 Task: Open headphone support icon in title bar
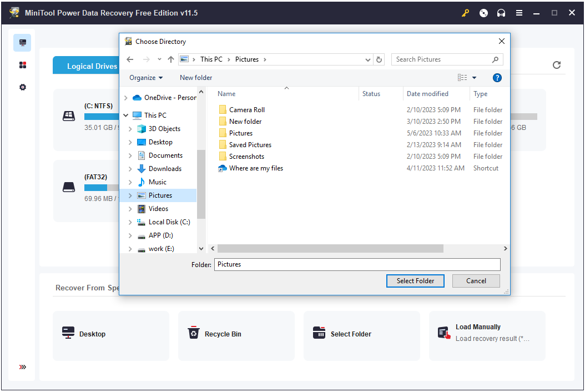click(x=501, y=13)
